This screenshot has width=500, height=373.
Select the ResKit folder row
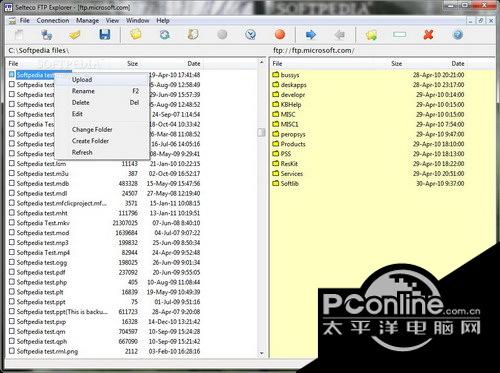point(368,163)
